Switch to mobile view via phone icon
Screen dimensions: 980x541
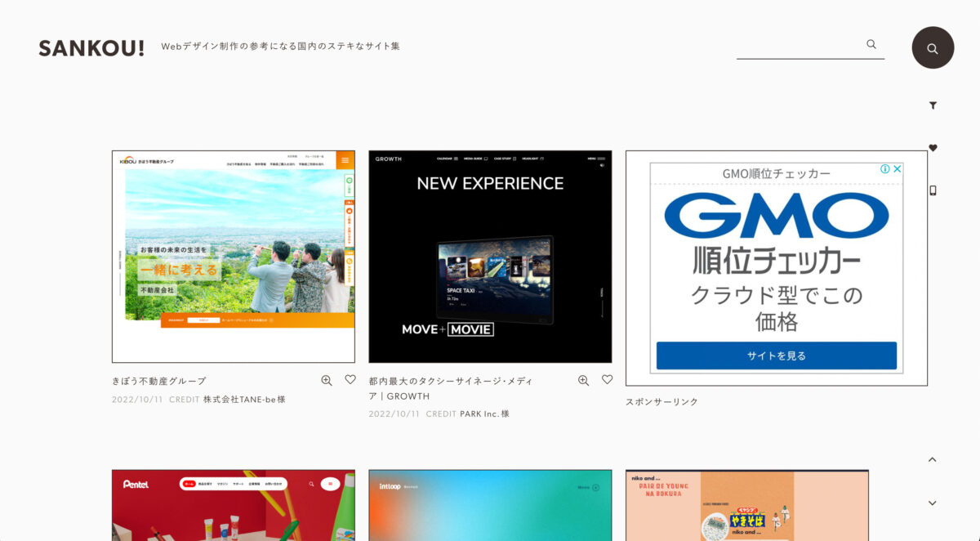933,190
